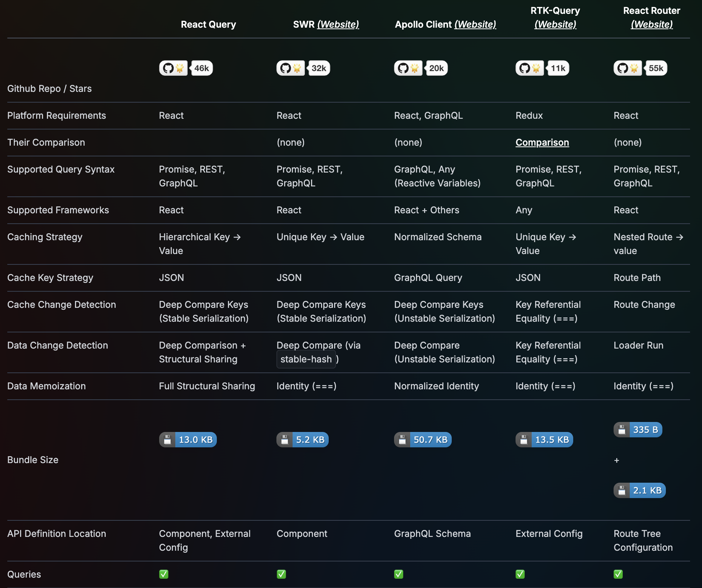Select the 'Platform Requirements' row label
The height and width of the screenshot is (588, 702).
click(57, 116)
